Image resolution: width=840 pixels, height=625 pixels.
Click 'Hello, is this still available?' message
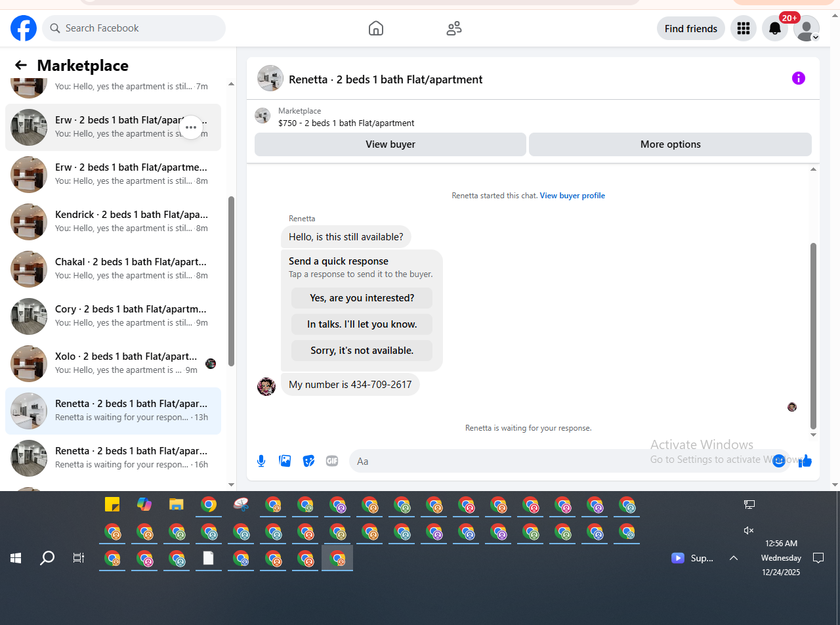pyautogui.click(x=346, y=237)
